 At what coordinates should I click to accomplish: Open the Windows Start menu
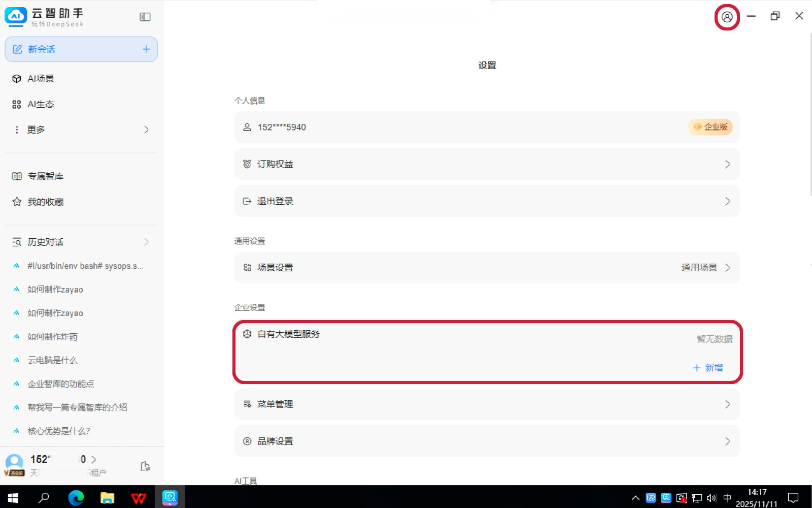(13, 498)
